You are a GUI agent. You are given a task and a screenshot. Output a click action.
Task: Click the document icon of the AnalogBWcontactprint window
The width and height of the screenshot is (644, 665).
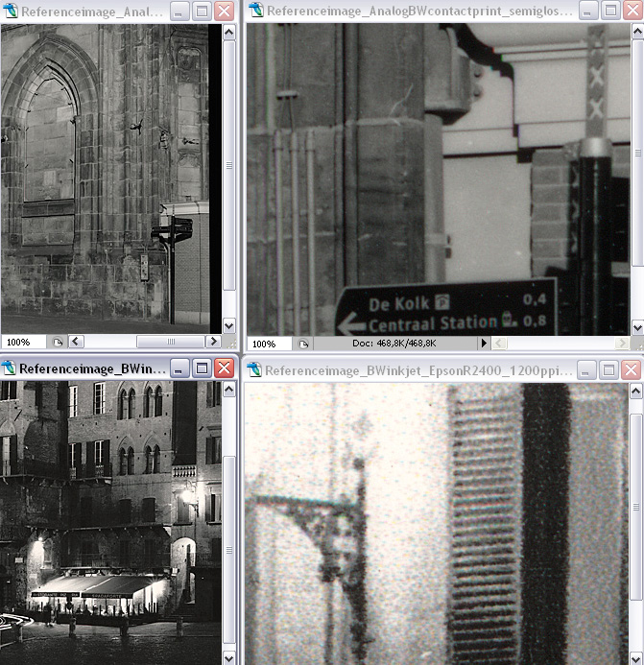coord(256,11)
